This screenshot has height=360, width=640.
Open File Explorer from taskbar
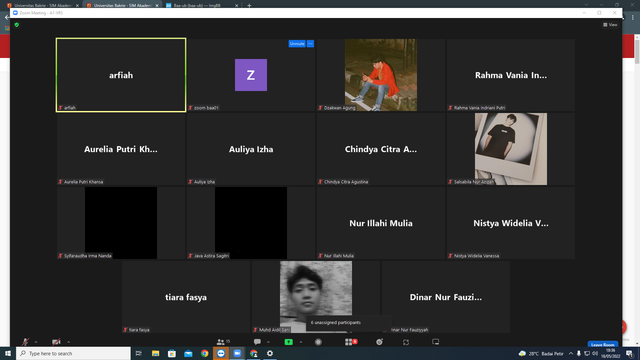pos(156,353)
